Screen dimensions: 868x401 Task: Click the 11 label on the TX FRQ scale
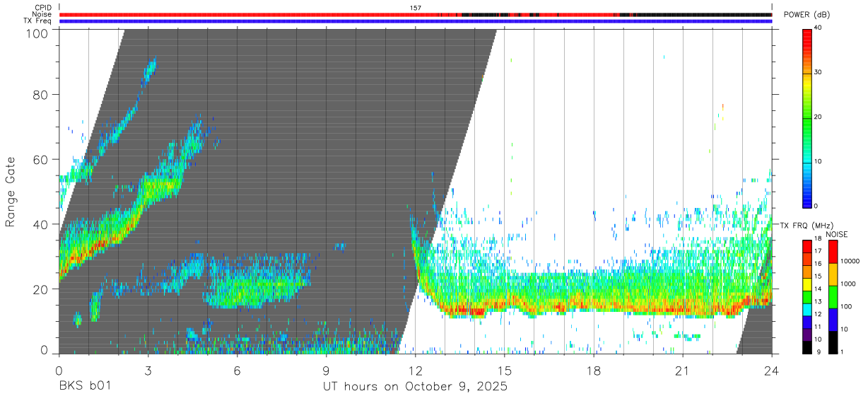pyautogui.click(x=819, y=327)
